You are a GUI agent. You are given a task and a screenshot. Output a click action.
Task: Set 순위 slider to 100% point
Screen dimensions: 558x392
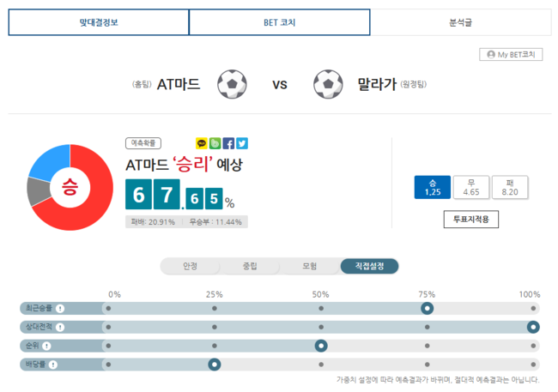tap(533, 346)
